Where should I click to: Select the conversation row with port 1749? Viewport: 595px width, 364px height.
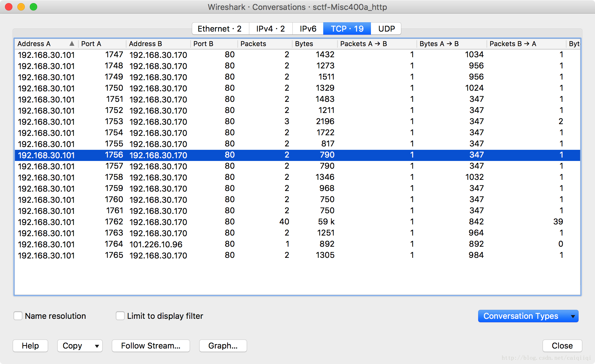(297, 77)
